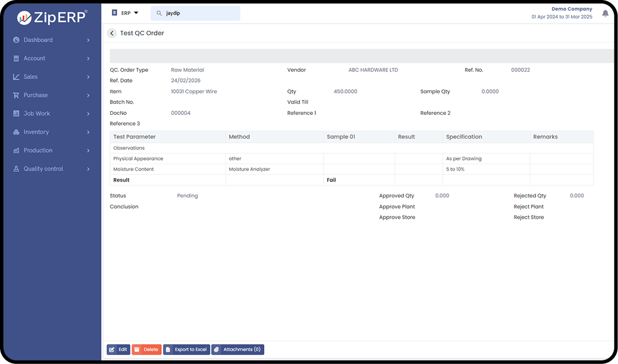Click the notification bell icon
Image resolution: width=618 pixels, height=364 pixels.
pos(605,13)
